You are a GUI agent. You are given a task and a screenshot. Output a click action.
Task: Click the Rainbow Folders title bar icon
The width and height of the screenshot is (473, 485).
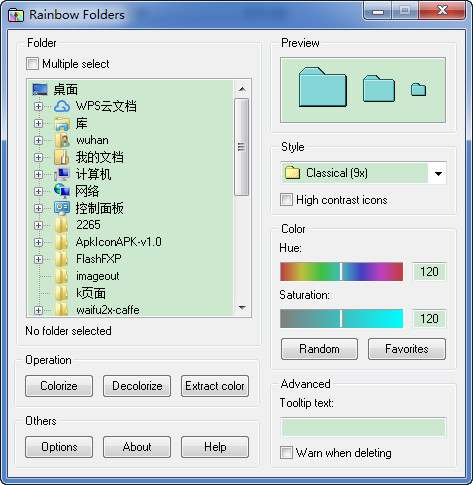click(x=16, y=15)
